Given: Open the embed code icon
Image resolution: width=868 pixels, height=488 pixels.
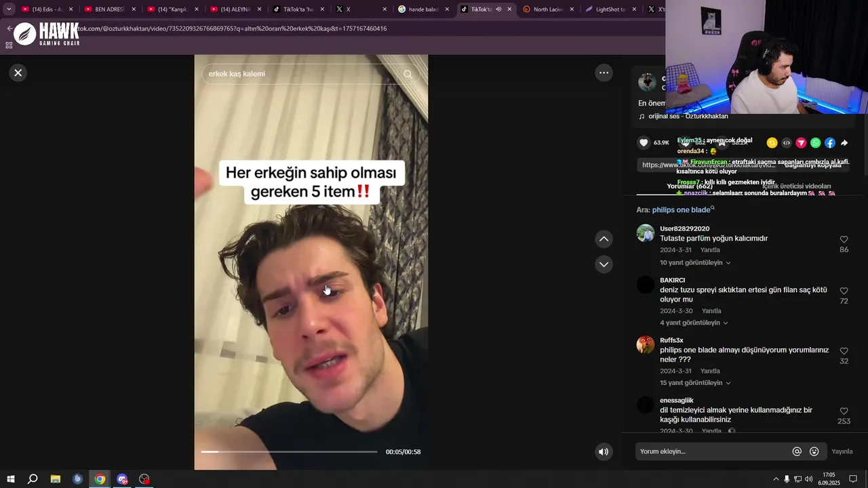Looking at the screenshot, I should (787, 142).
